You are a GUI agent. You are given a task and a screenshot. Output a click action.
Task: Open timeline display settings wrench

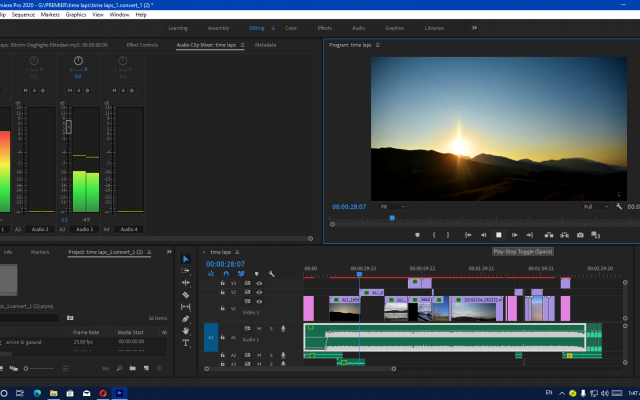tap(271, 274)
